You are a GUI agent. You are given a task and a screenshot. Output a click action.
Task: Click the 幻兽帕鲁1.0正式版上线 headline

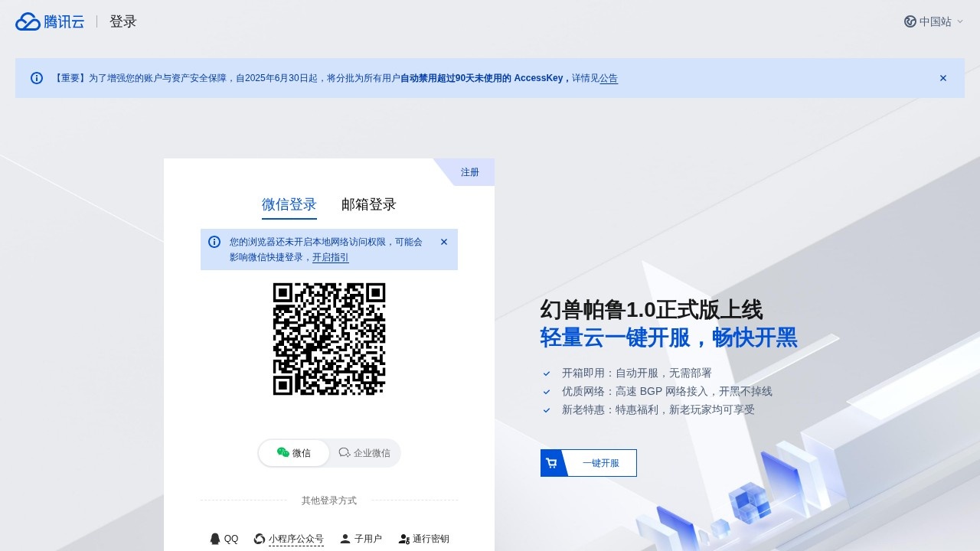click(652, 310)
